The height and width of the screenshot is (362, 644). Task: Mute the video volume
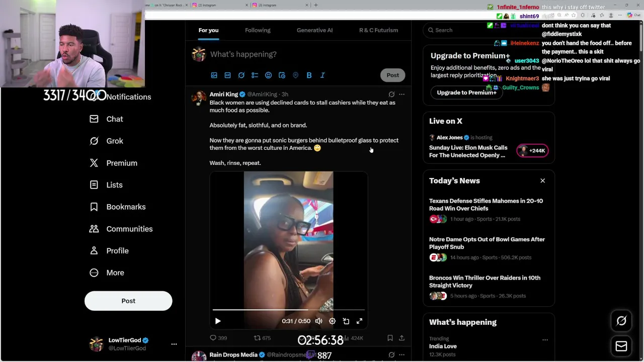[x=318, y=321]
